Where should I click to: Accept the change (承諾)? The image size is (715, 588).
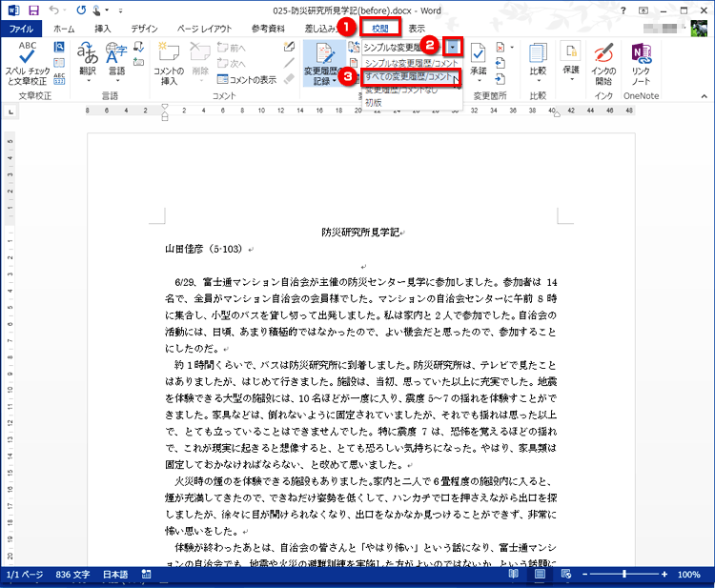[479, 63]
